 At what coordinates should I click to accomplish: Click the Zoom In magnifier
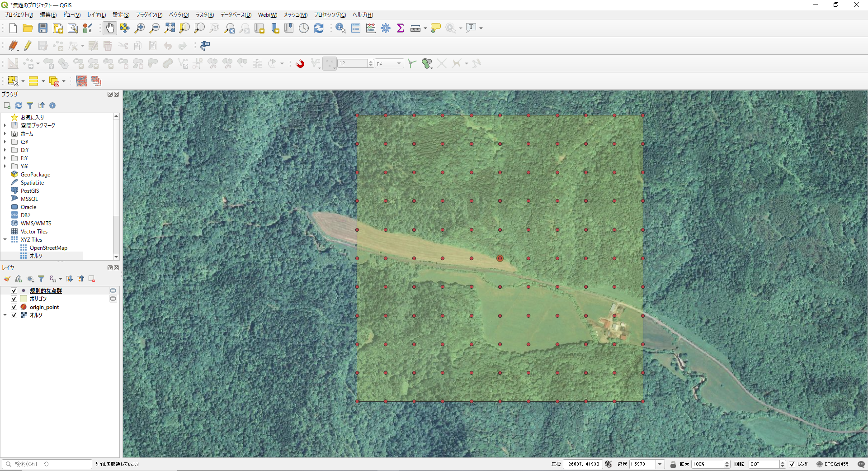[x=140, y=28]
